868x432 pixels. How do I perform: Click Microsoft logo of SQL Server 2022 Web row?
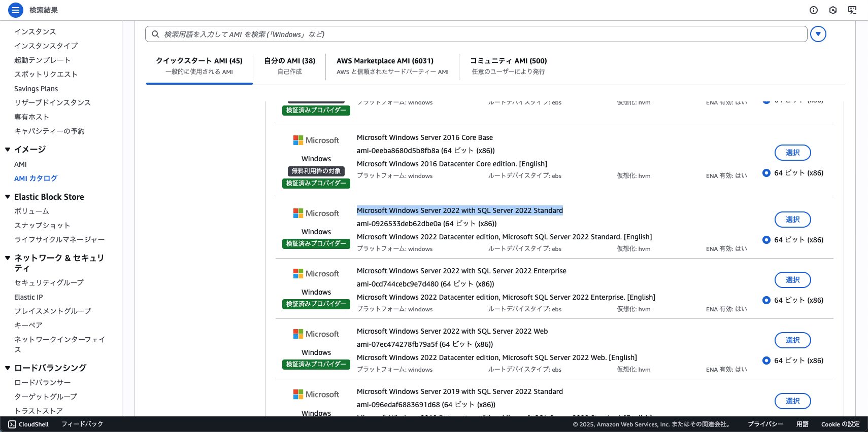click(x=316, y=334)
